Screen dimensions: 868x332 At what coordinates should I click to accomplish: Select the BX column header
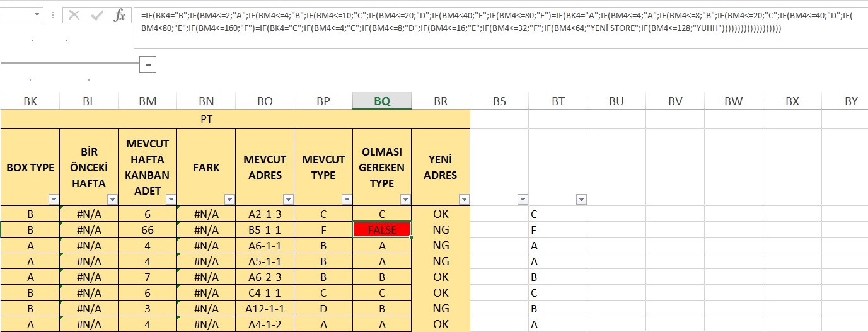792,101
